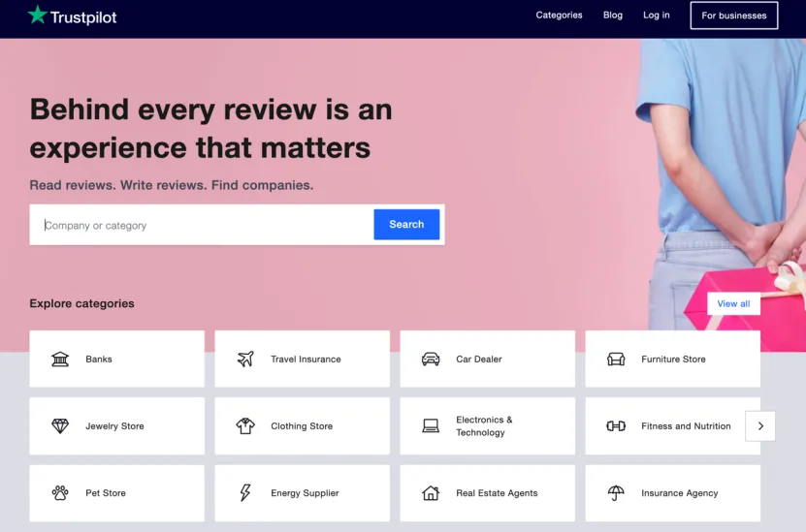This screenshot has width=806, height=532.
Task: Click the Banks building icon
Action: pyautogui.click(x=60, y=359)
